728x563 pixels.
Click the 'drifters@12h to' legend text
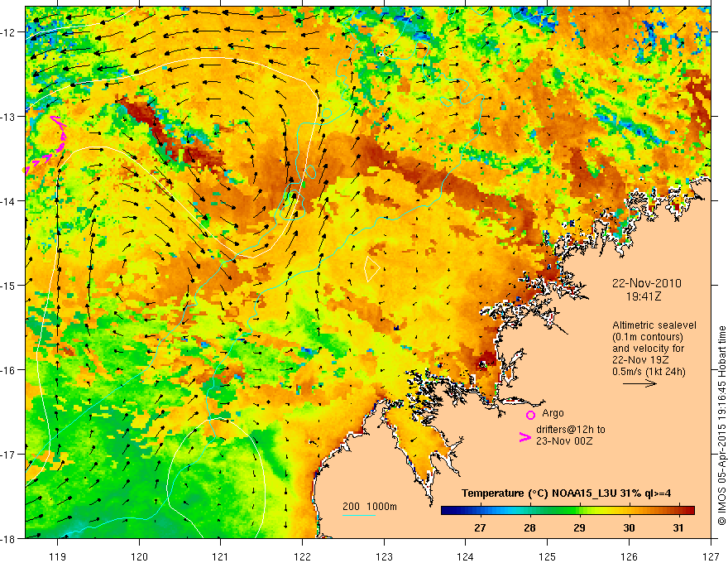(571, 430)
